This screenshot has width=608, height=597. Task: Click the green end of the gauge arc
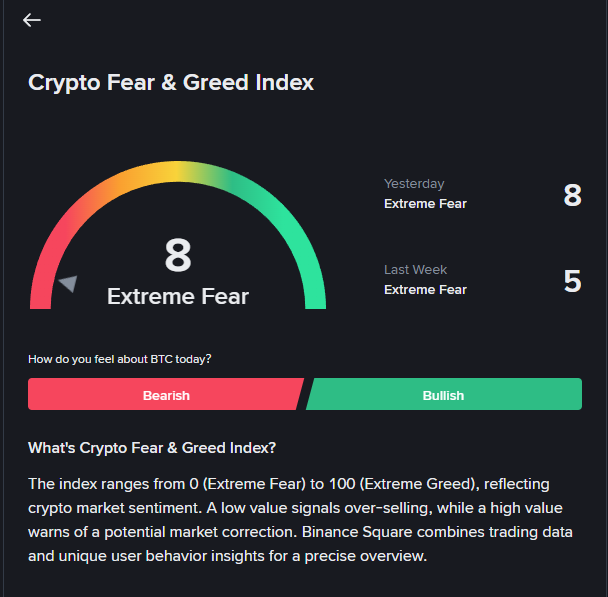pos(314,280)
